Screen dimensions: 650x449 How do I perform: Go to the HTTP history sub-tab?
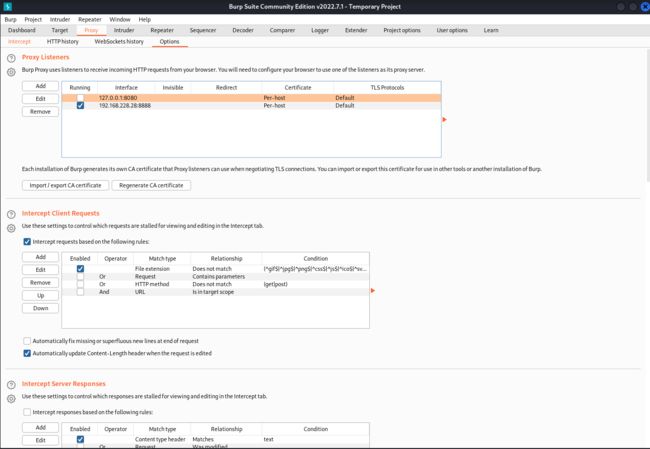(x=63, y=41)
